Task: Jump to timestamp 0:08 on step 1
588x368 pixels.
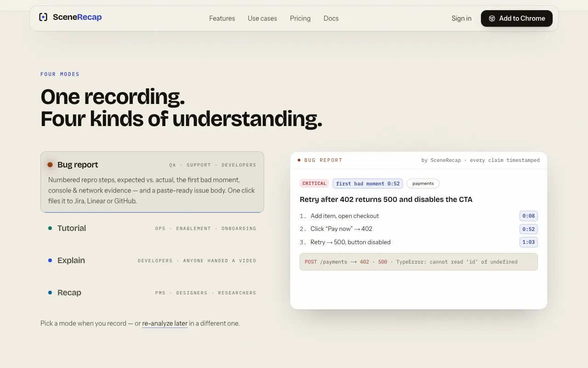Action: [529, 216]
